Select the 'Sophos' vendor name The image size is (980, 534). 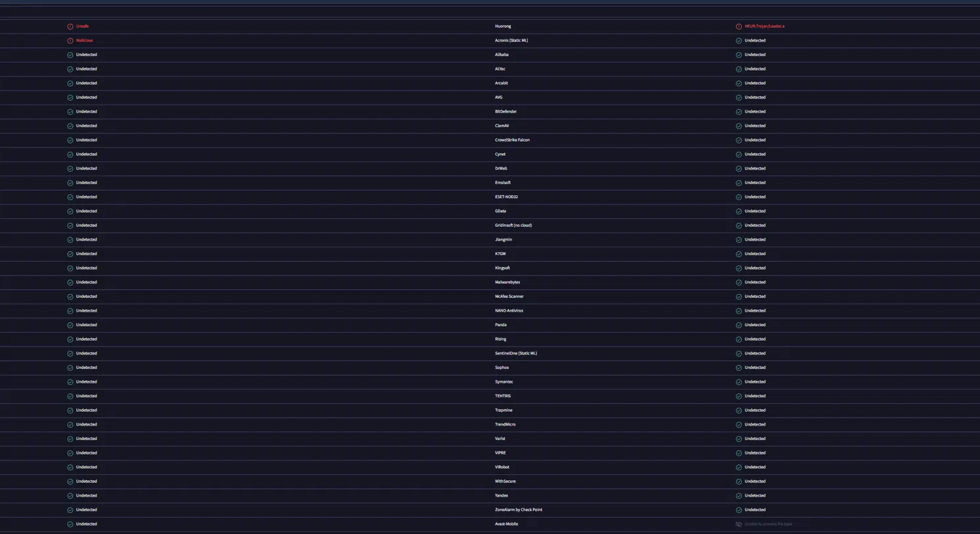point(502,368)
